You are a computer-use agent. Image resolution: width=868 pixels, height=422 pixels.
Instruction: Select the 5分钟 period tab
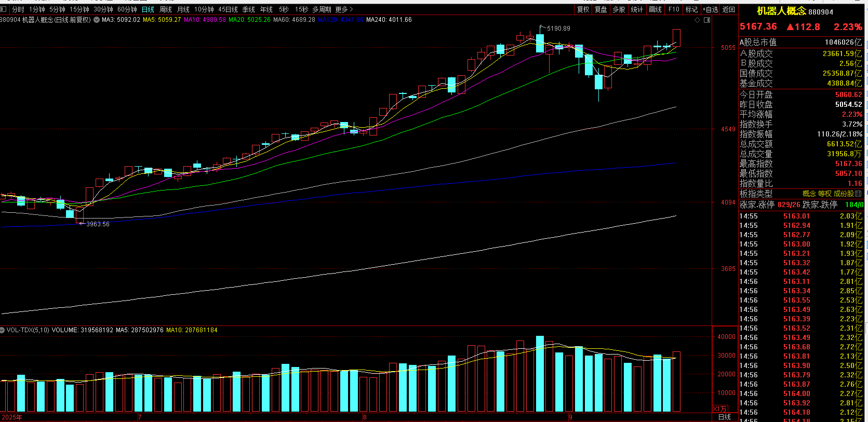click(57, 9)
